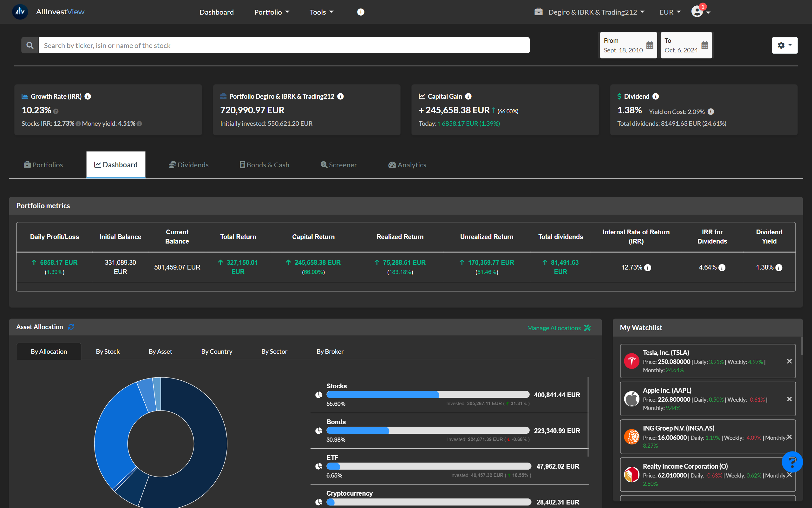Open the blue help question bubble
The width and height of the screenshot is (812, 508).
[792, 462]
